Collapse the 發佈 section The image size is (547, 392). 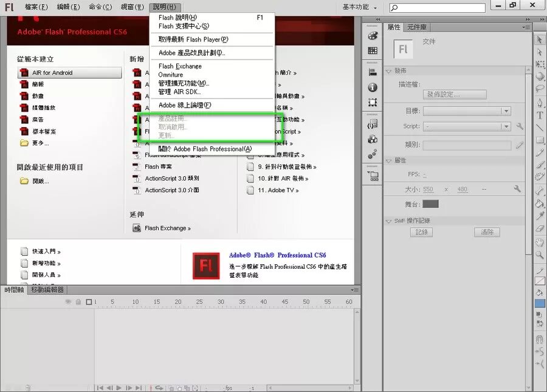click(388, 71)
